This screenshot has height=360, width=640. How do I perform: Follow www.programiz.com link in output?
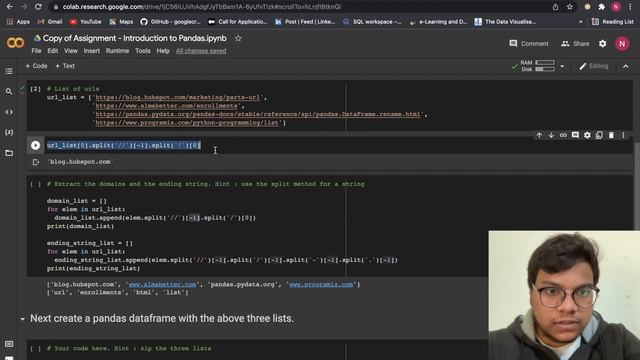click(x=321, y=284)
